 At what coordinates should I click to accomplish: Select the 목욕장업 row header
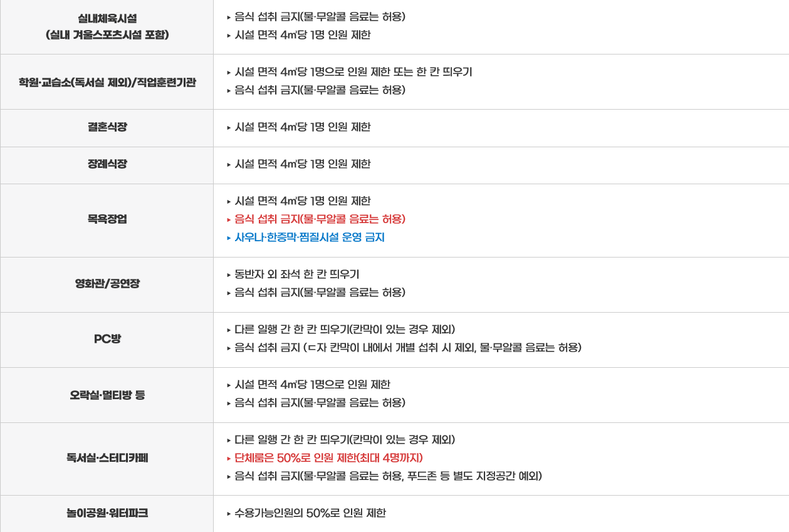pyautogui.click(x=107, y=219)
